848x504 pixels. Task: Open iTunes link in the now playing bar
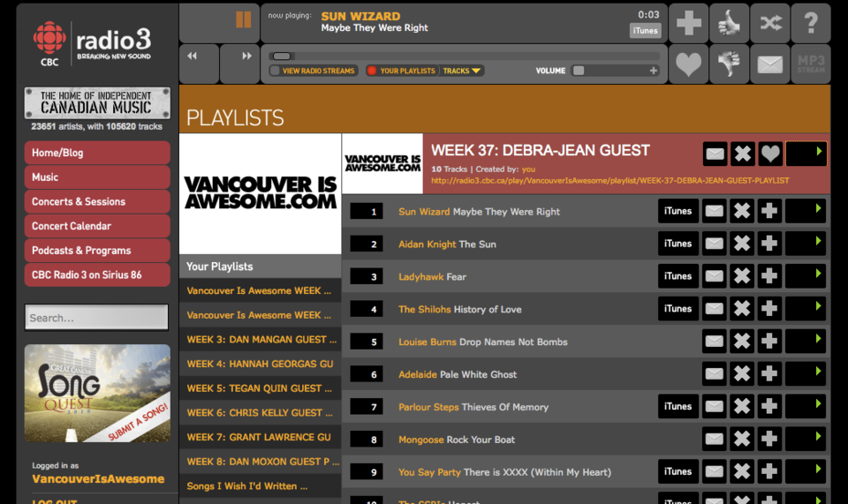[645, 31]
